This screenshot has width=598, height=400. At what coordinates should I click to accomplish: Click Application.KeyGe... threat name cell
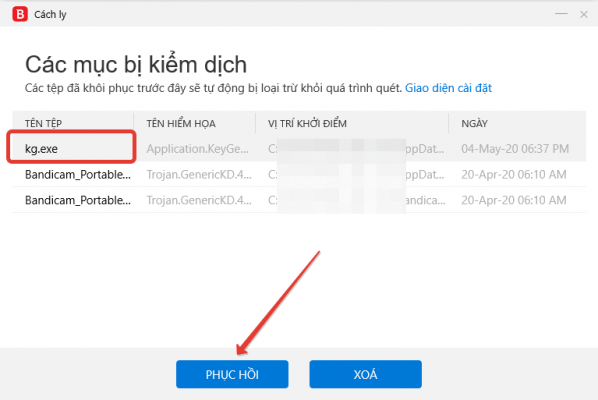point(197,149)
